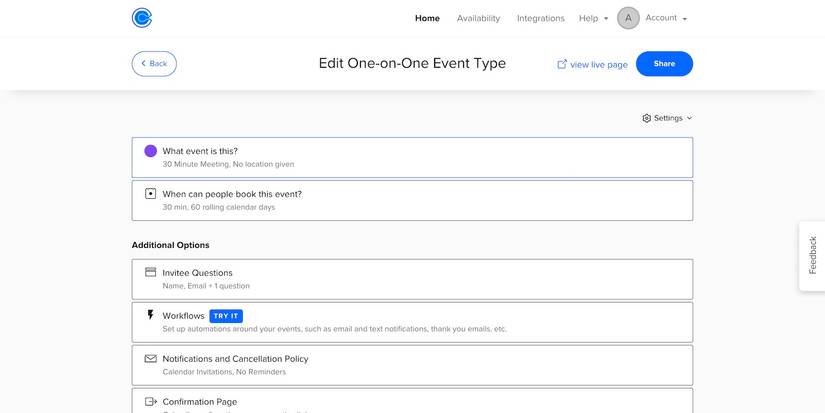825x413 pixels.
Task: Click the Calendly logo icon
Action: tap(142, 18)
